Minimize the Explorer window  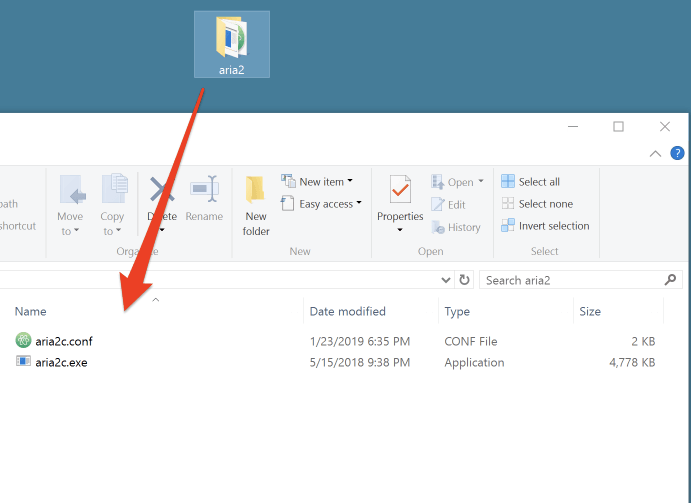tap(573, 127)
